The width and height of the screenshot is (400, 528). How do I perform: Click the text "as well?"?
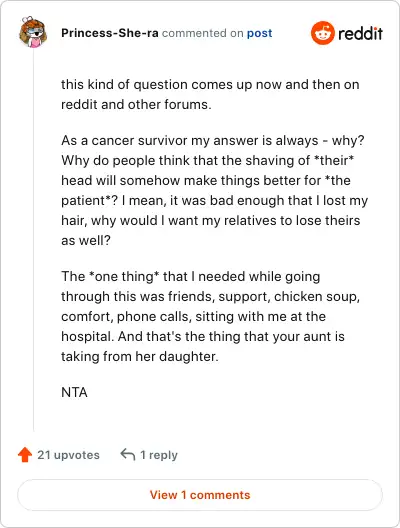[86, 240]
